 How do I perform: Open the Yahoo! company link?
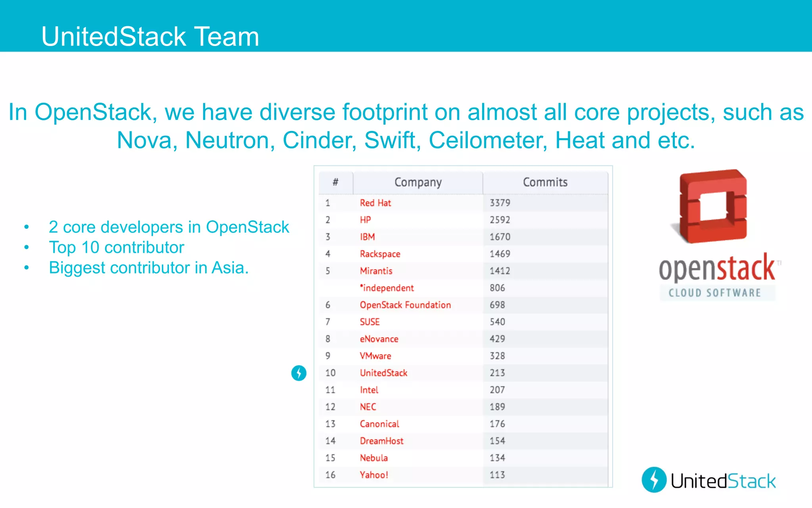[373, 475]
